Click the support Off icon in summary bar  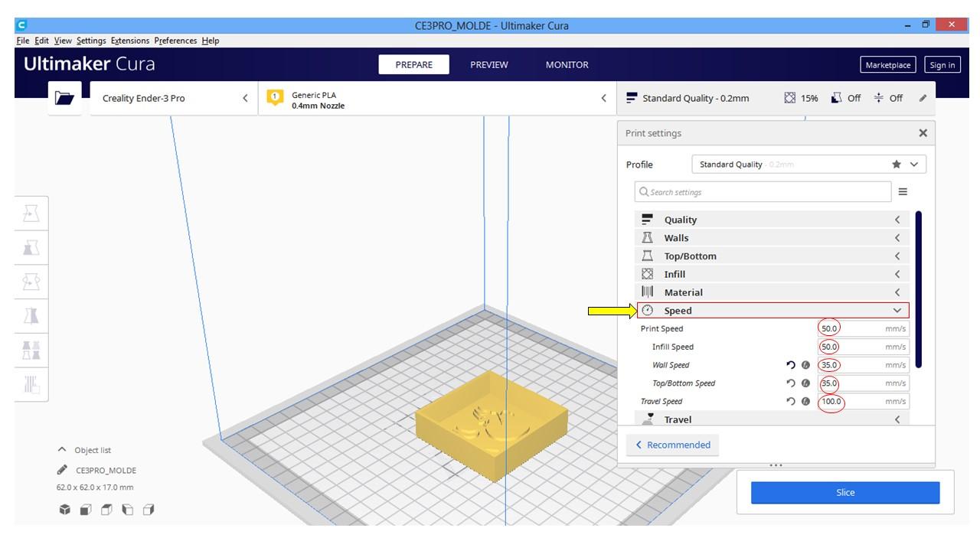[837, 98]
